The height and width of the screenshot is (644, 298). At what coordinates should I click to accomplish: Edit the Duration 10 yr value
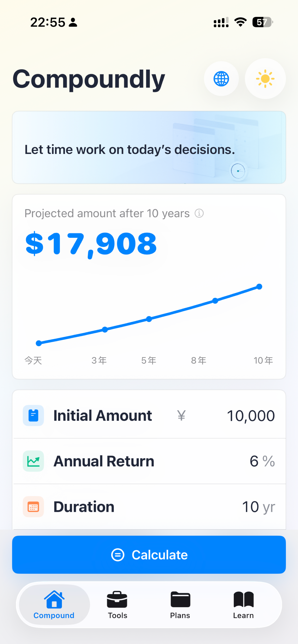point(259,507)
